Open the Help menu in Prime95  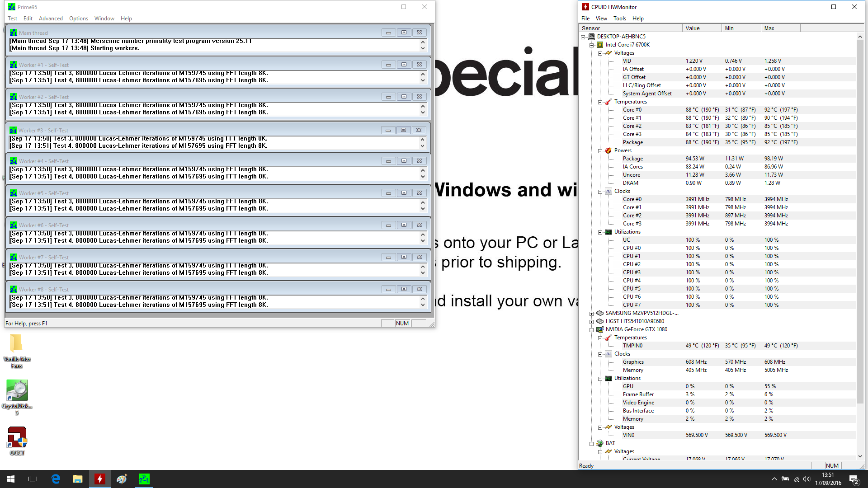coord(126,19)
